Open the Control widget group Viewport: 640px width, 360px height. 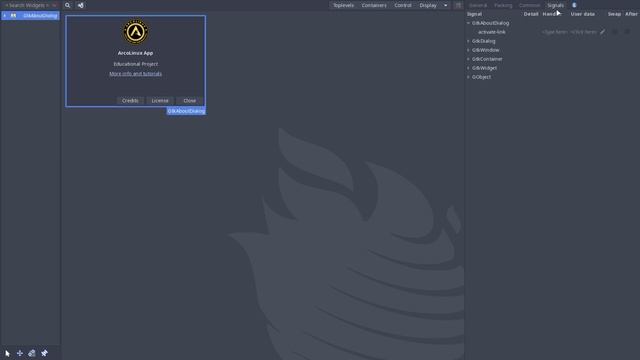coord(403,5)
